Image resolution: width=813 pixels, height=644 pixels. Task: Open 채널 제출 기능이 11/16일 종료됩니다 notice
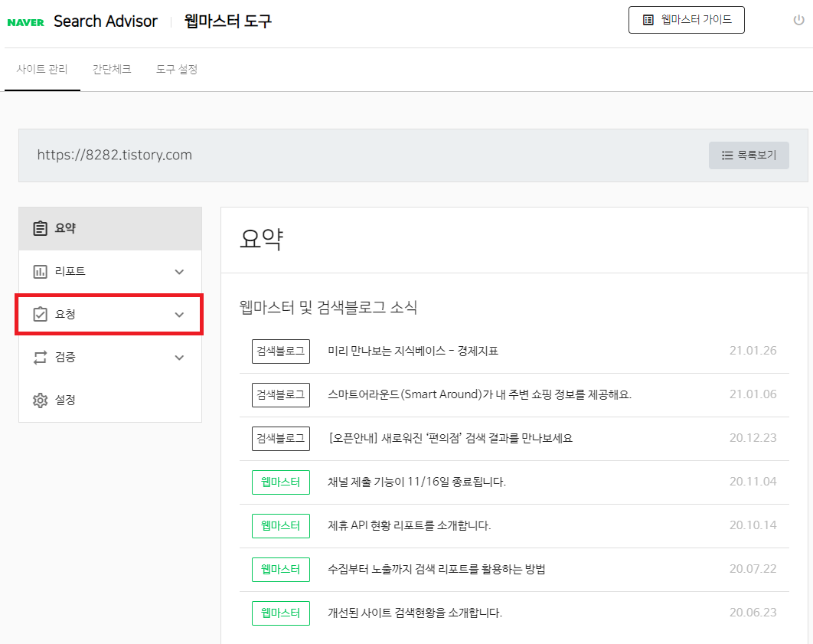pyautogui.click(x=416, y=482)
